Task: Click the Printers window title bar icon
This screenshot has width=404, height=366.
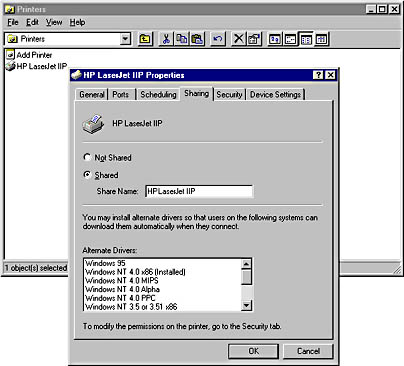Action: click(10, 9)
